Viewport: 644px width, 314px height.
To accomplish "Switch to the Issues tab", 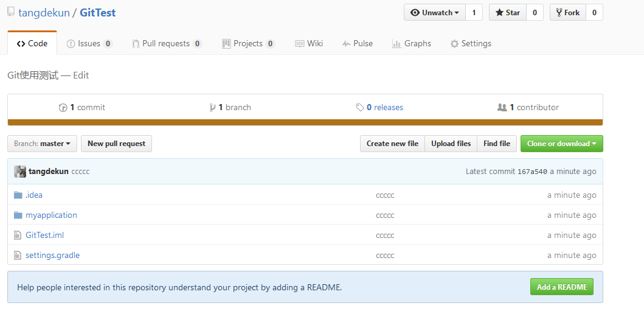I will (x=89, y=44).
